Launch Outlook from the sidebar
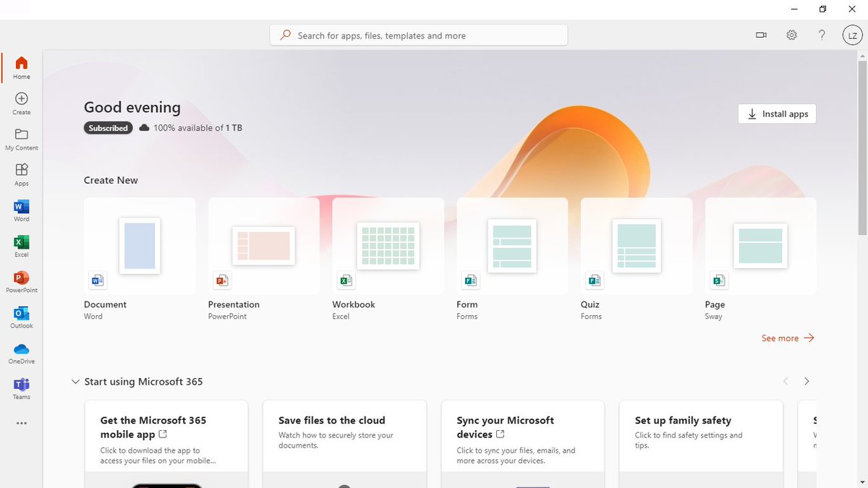This screenshot has height=488, width=868. point(22,317)
